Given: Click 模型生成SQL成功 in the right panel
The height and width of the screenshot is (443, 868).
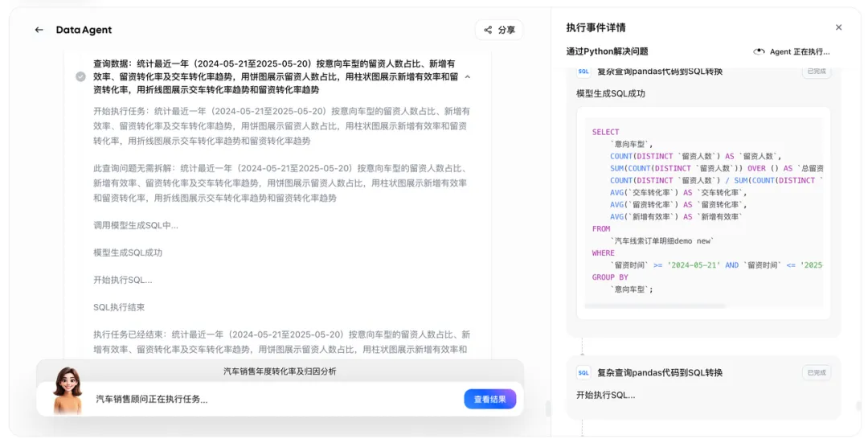Looking at the screenshot, I should pyautogui.click(x=611, y=93).
